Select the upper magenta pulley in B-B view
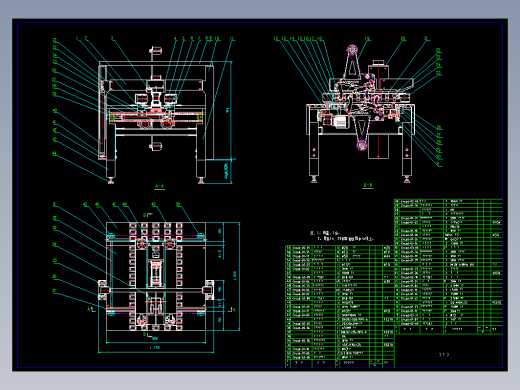The width and height of the screenshot is (520, 390). tap(351, 50)
